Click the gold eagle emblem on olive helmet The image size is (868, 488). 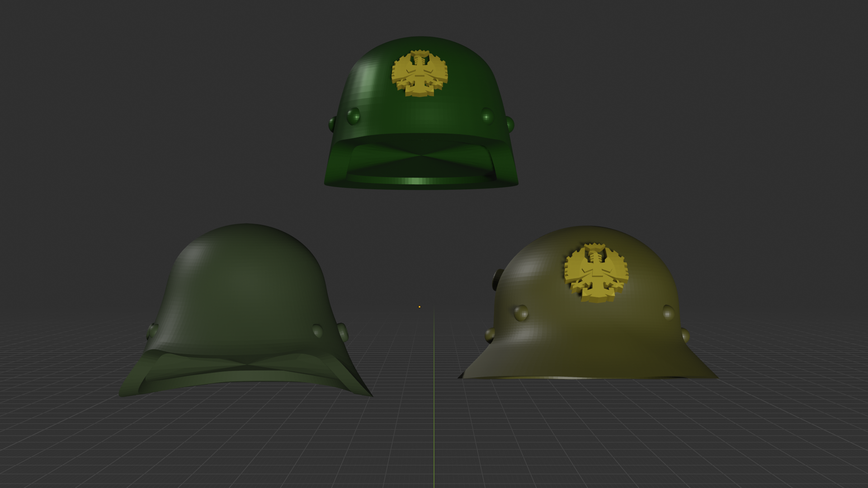tap(596, 272)
